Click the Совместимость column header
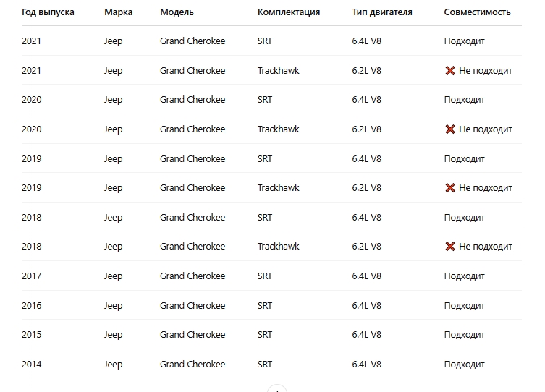Image resolution: width=545 pixels, height=392 pixels. [477, 12]
